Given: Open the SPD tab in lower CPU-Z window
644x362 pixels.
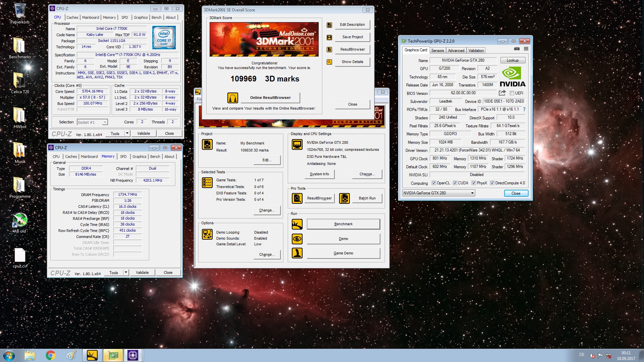Looking at the screenshot, I should pyautogui.click(x=123, y=157).
